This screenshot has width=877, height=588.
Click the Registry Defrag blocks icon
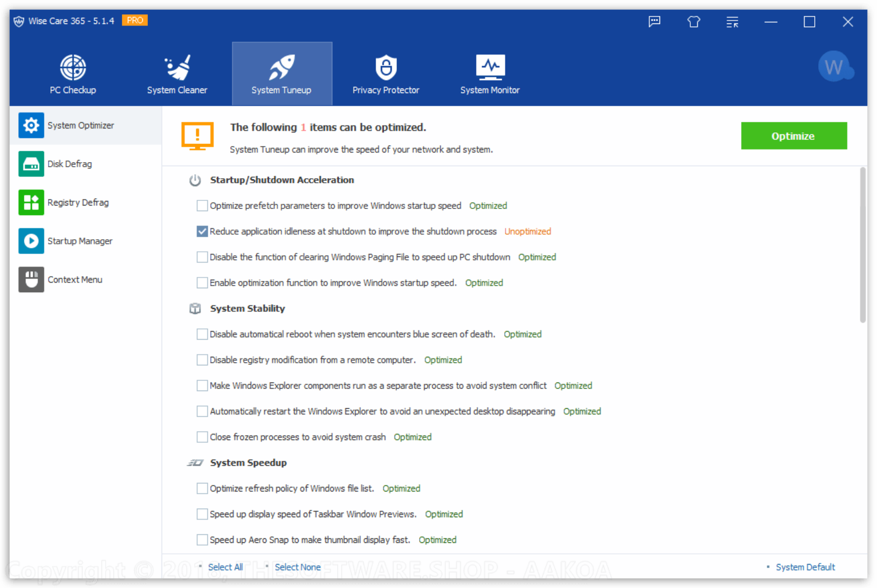[x=31, y=202]
